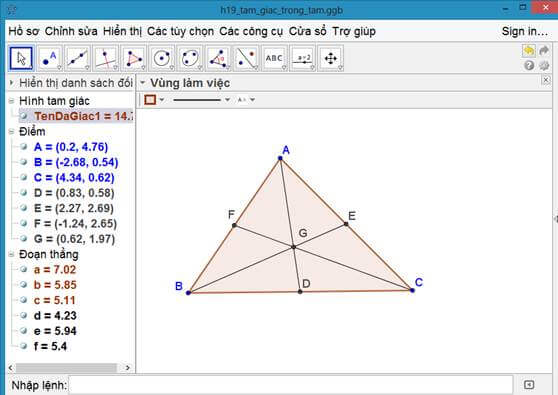Pick the Move Graphics View tool
This screenshot has height=395, width=558.
pyautogui.click(x=331, y=58)
